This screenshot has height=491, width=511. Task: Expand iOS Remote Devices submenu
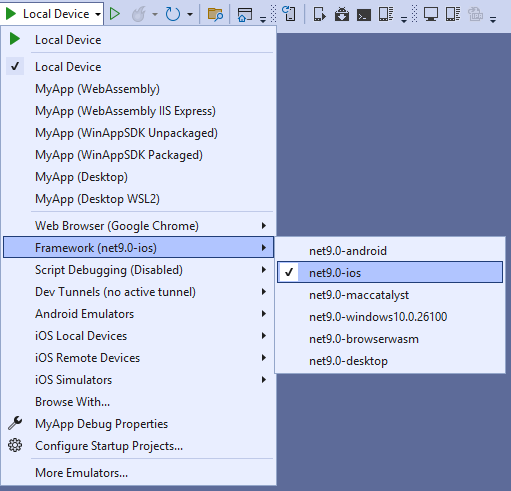139,358
